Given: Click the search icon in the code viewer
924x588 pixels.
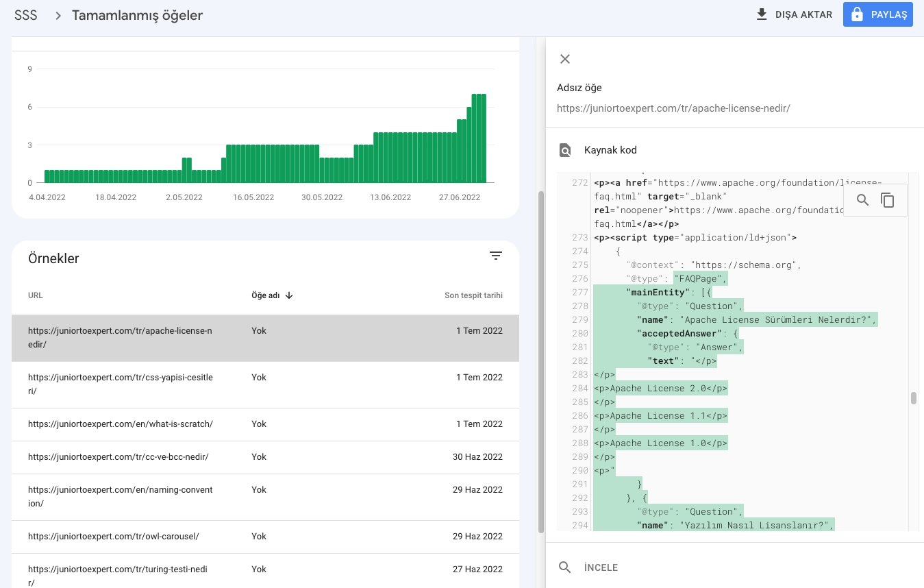Looking at the screenshot, I should click(862, 200).
